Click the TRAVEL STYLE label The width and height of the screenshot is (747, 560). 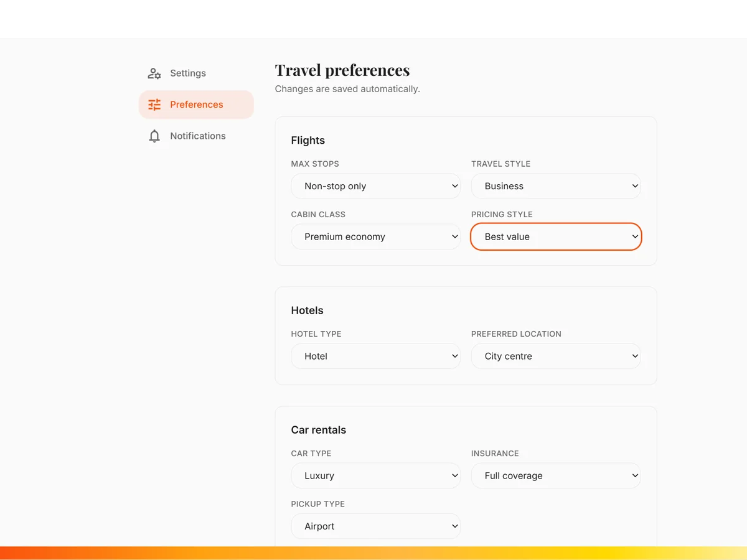pyautogui.click(x=501, y=164)
